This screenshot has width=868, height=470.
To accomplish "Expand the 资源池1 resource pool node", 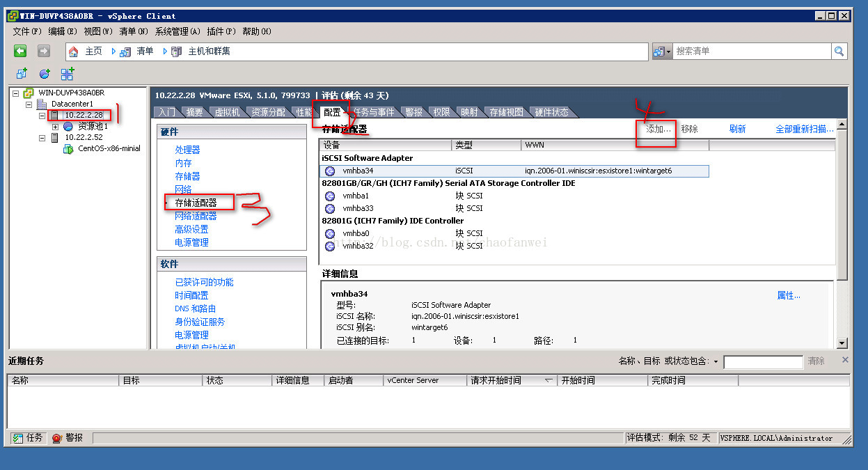I will 55,127.
